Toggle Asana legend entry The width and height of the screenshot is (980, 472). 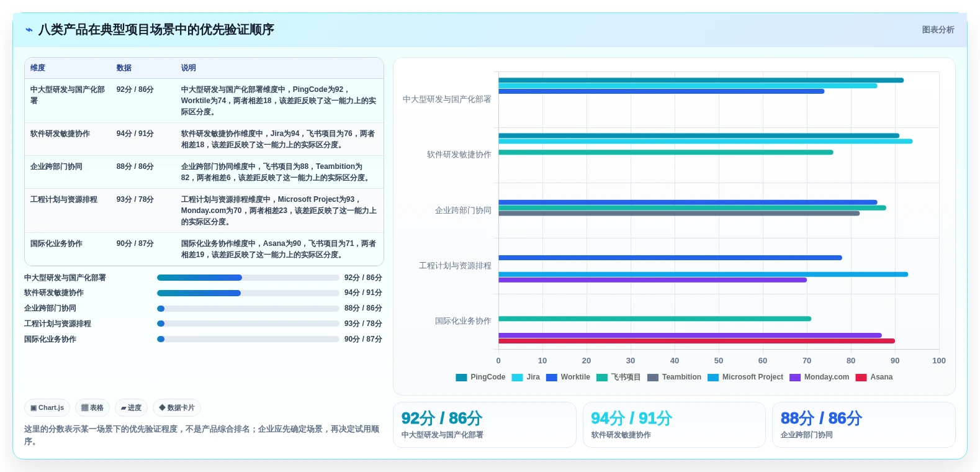(x=874, y=377)
